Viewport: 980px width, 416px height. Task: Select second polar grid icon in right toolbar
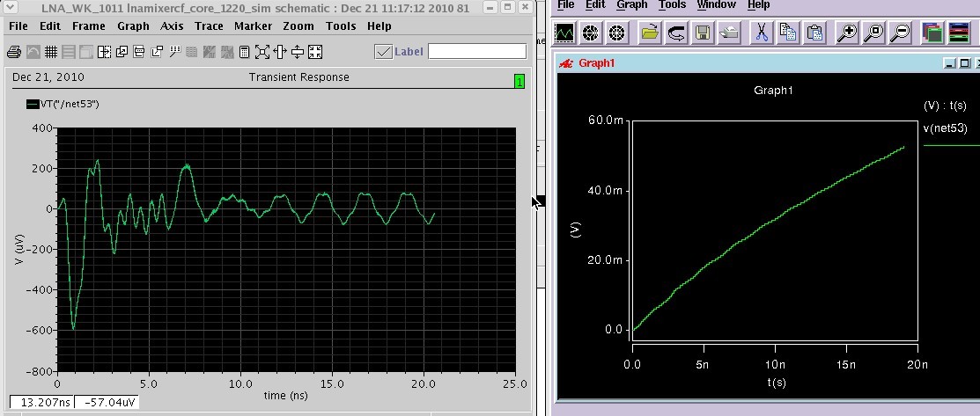(x=617, y=33)
